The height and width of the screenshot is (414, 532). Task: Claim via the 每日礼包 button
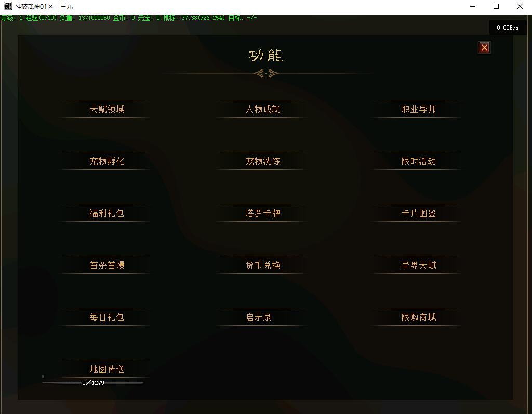[x=107, y=317]
